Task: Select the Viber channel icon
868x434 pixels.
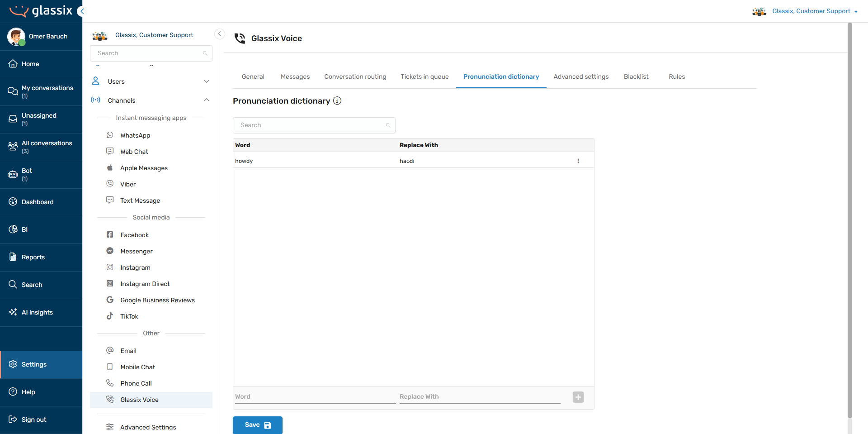Action: click(x=110, y=184)
